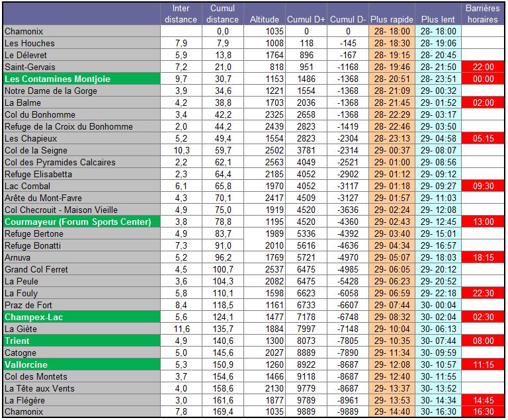The image size is (508, 420).
Task: Select the green Les Contamines Montjoie cell
Action: (x=81, y=79)
